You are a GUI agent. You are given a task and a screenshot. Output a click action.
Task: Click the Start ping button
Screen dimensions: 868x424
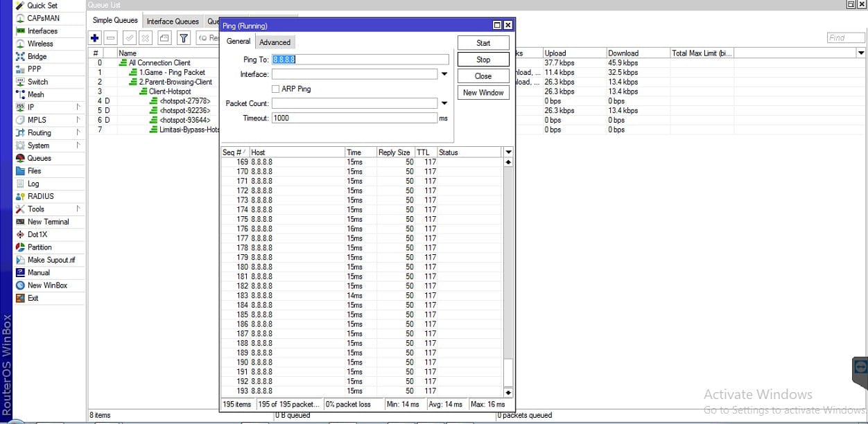click(x=483, y=43)
